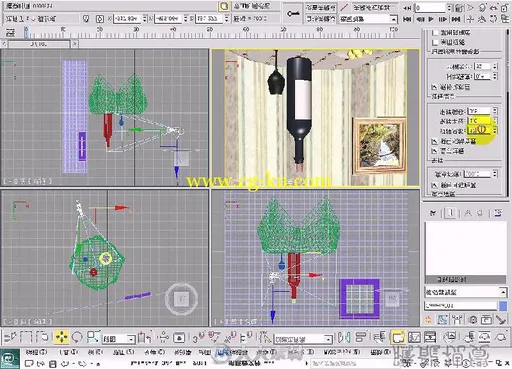
Task: Switch to the Display command panel tab
Action: [486, 320]
